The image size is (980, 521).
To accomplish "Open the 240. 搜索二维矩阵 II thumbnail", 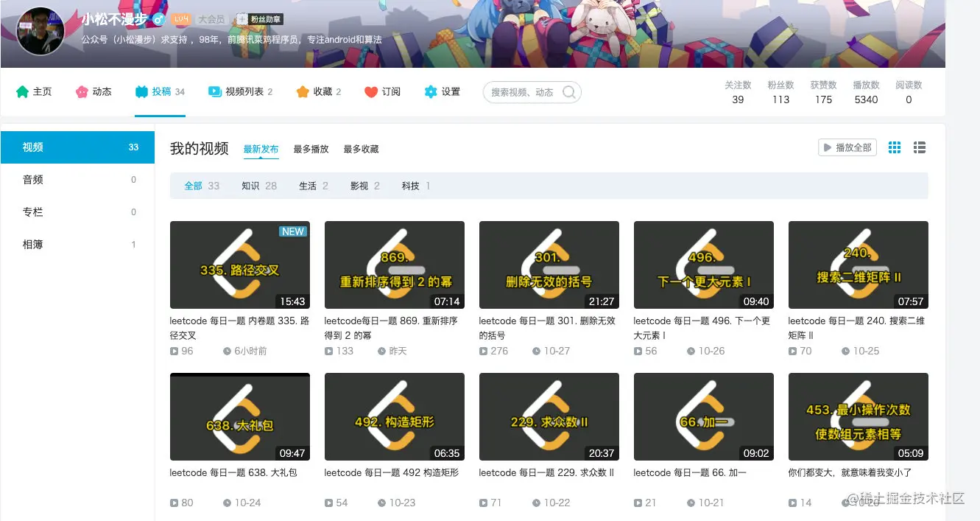I will [x=859, y=265].
